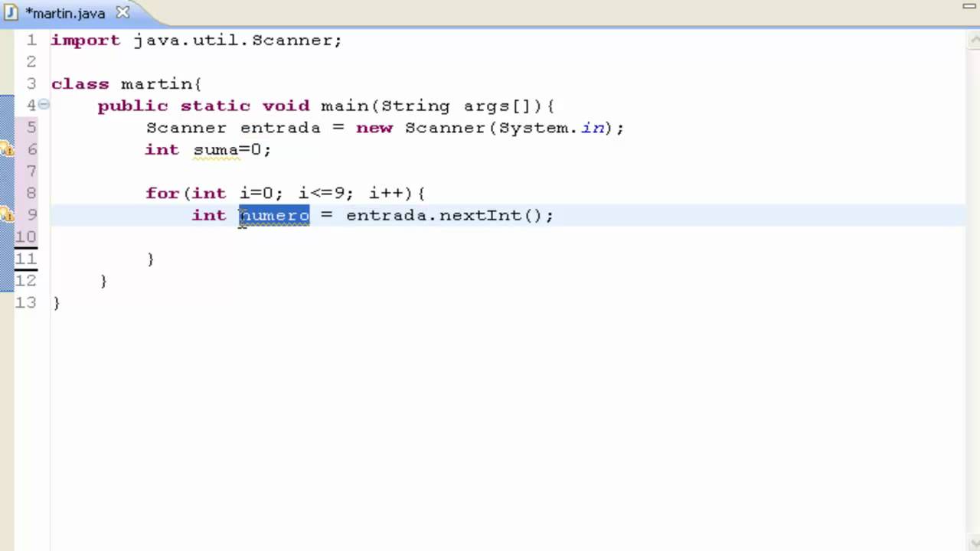Click the warning marker on line 9
Viewport: 980px width, 551px height.
pyautogui.click(x=6, y=215)
